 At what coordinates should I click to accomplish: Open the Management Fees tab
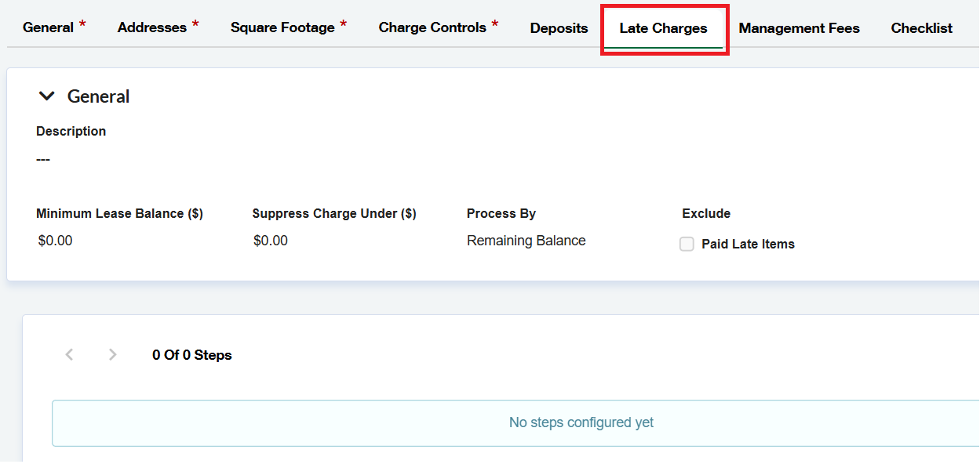point(799,28)
